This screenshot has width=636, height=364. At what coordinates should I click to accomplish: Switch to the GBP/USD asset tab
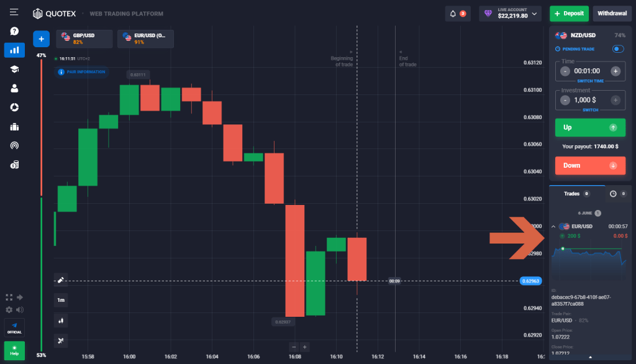tap(84, 39)
